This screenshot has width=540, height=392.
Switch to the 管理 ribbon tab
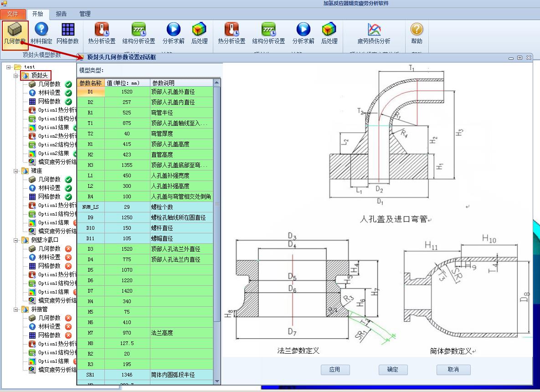[85, 14]
